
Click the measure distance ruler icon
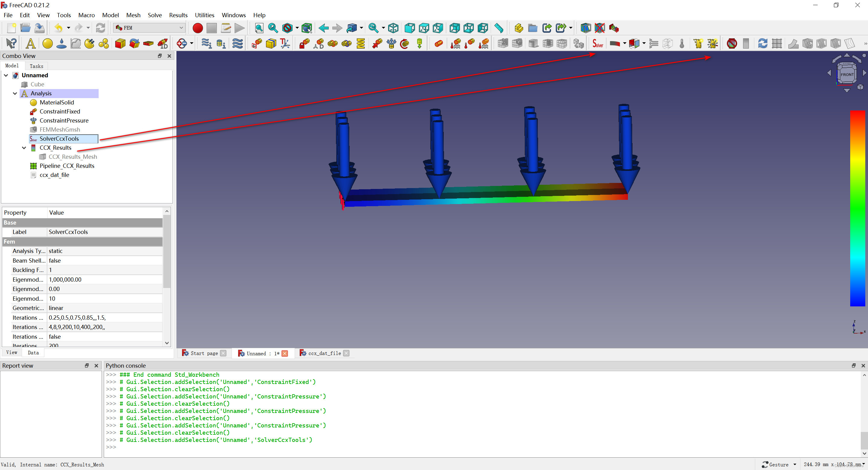point(499,28)
